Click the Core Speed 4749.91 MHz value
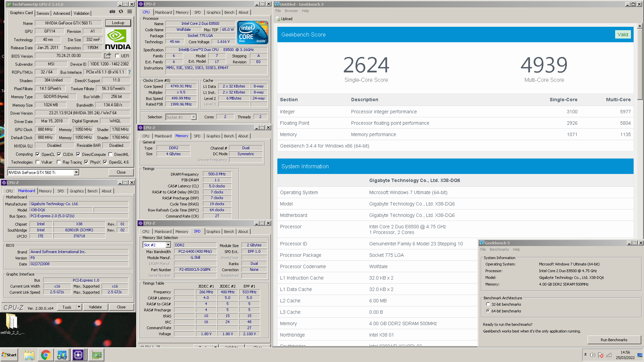The height and width of the screenshot is (362, 644). [181, 86]
